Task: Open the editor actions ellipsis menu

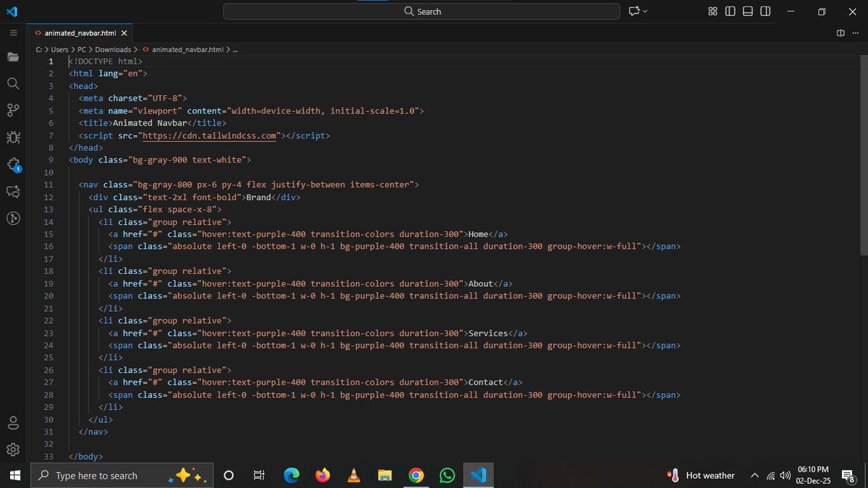Action: (856, 33)
